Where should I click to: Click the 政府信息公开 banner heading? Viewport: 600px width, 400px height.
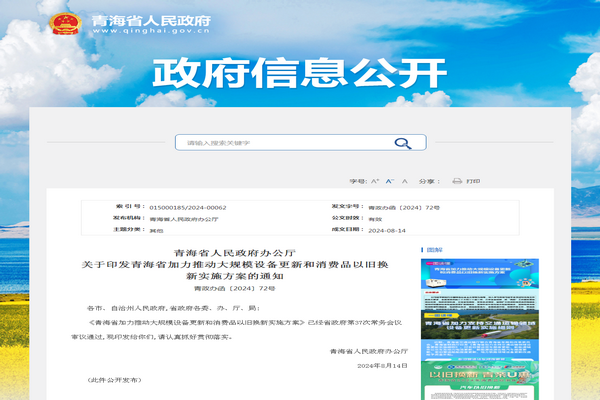tap(299, 74)
